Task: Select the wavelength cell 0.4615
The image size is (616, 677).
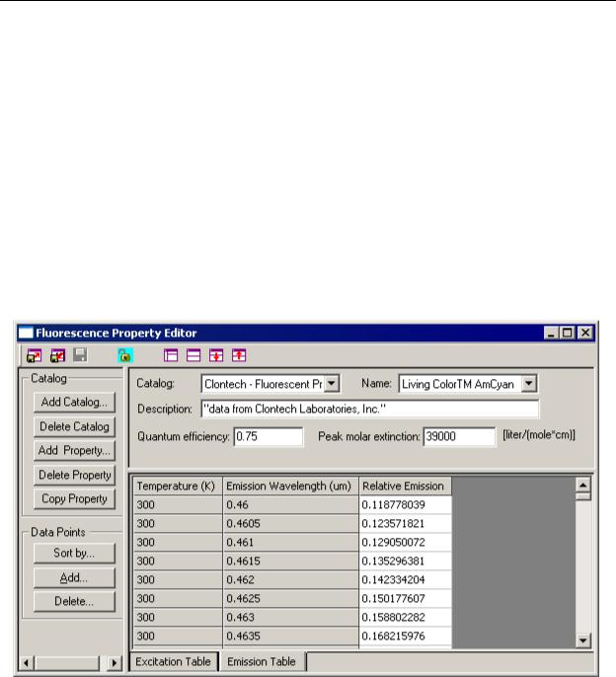Action: [290, 562]
